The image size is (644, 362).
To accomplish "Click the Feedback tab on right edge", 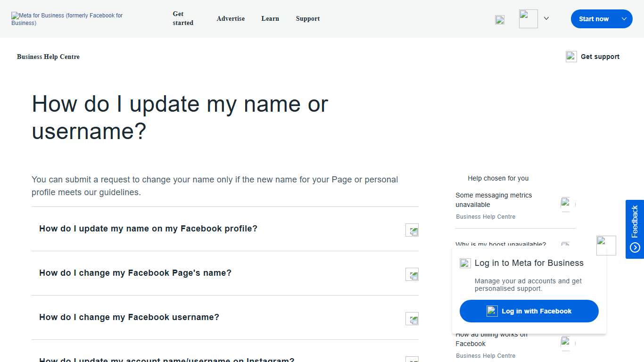I will coord(635,229).
